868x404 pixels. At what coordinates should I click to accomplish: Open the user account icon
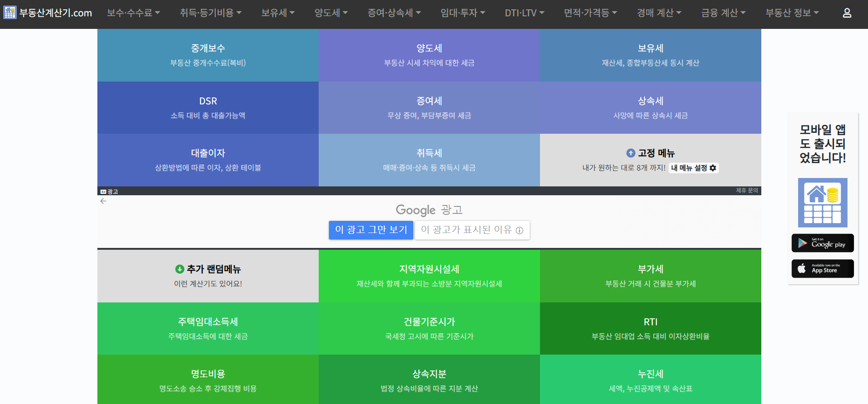point(847,13)
